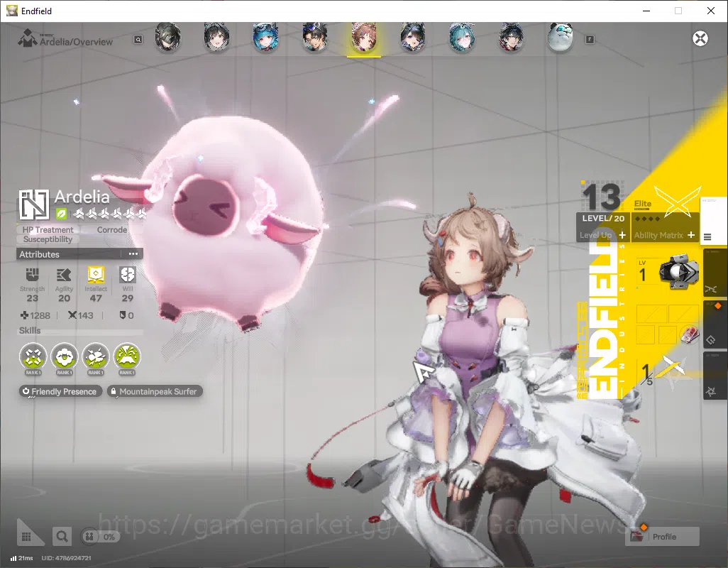Click the Strength attribute icon
This screenshot has height=568, width=728.
[x=32, y=275]
